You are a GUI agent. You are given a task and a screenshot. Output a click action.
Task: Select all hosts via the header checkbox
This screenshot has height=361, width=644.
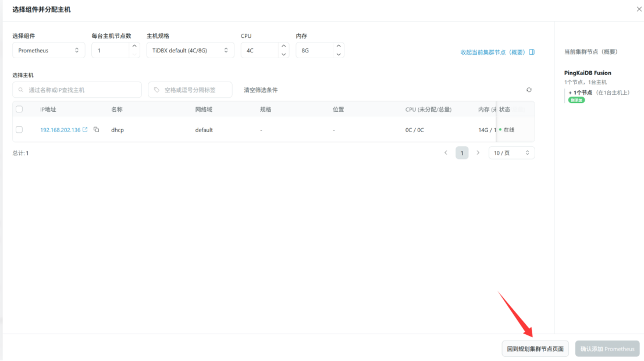pos(19,109)
